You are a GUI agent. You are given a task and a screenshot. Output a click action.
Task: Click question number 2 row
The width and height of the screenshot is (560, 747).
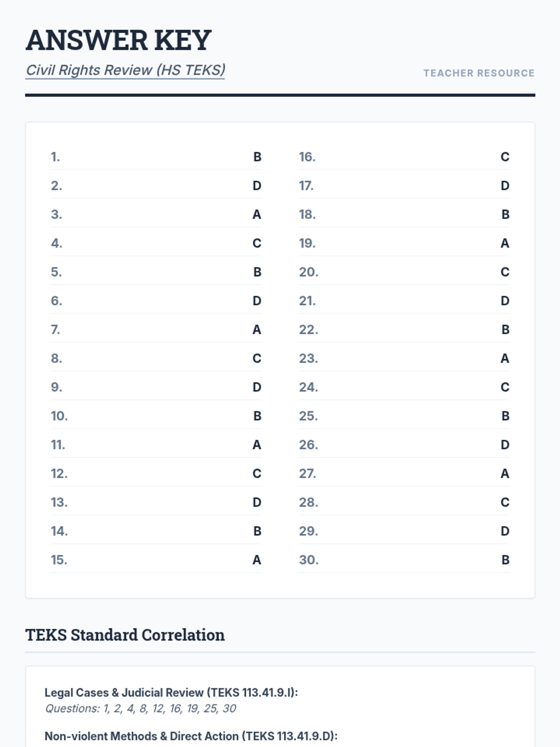point(156,186)
